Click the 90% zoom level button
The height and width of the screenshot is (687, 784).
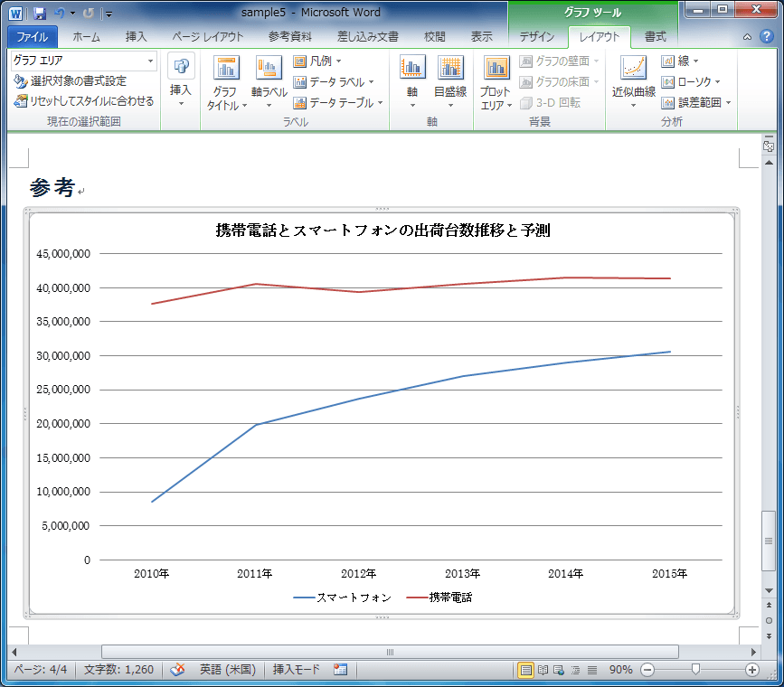[620, 670]
